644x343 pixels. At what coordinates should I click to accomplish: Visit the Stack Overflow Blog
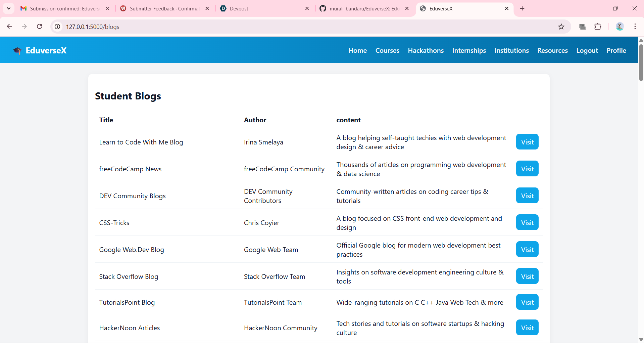[x=527, y=276]
